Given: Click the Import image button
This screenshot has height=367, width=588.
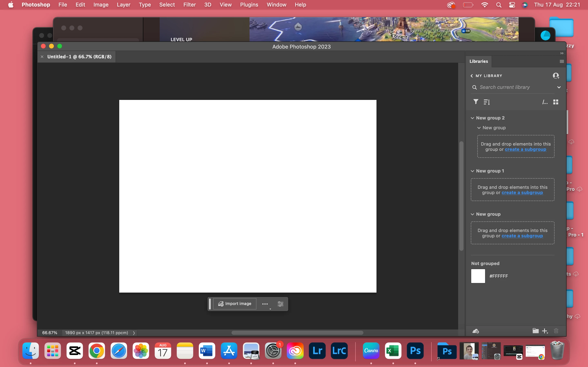Looking at the screenshot, I should [x=235, y=304].
